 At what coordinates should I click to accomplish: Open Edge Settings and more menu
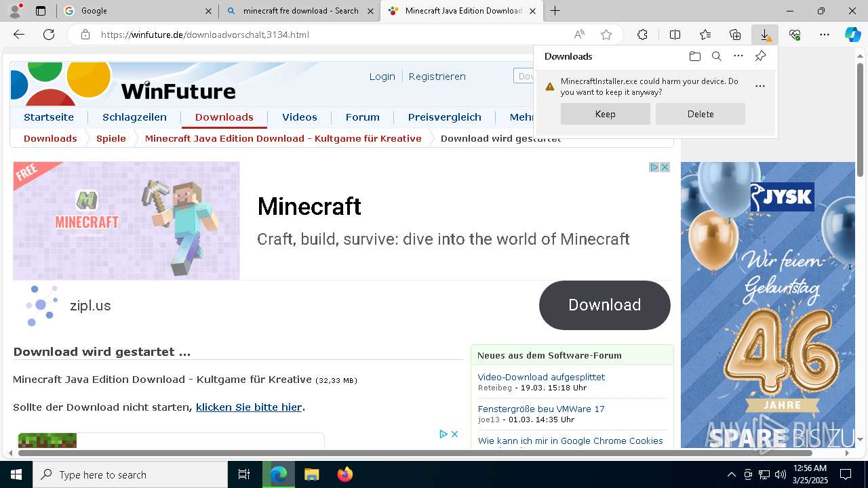825,35
